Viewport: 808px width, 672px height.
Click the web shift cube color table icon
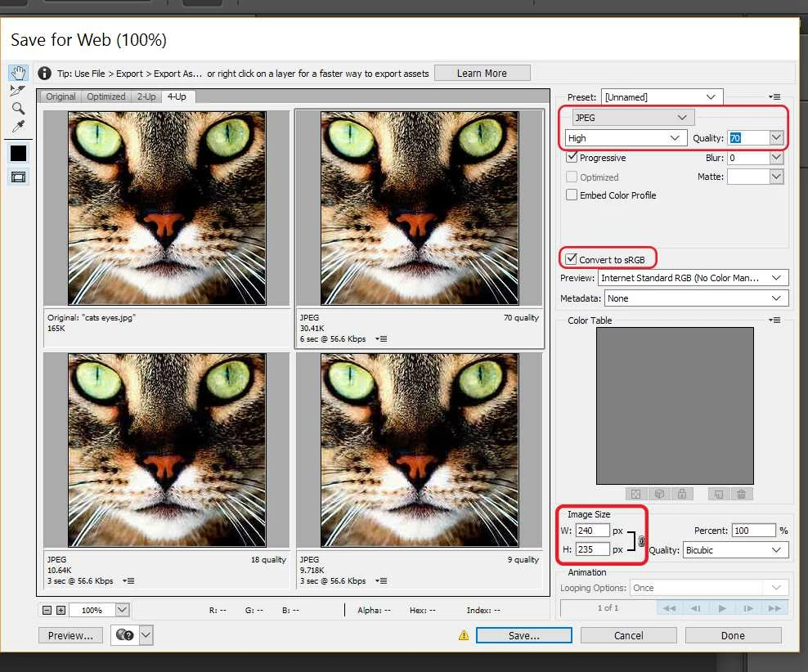(x=659, y=495)
